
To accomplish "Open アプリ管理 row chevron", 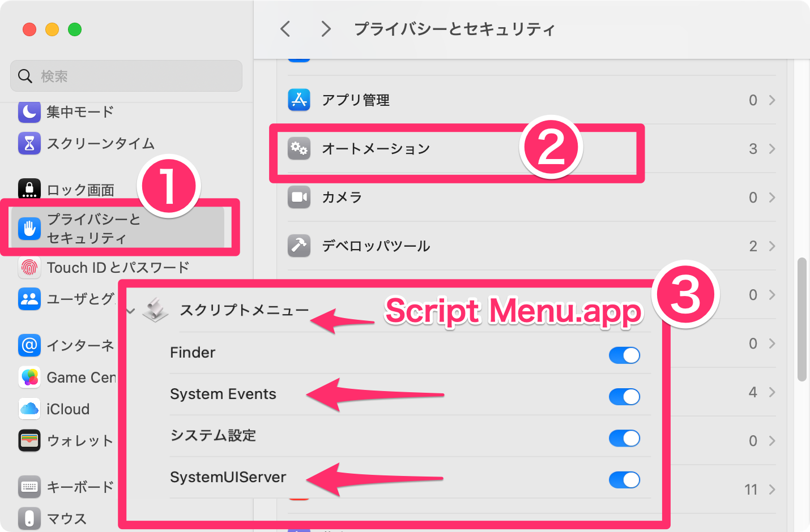I will [x=772, y=100].
